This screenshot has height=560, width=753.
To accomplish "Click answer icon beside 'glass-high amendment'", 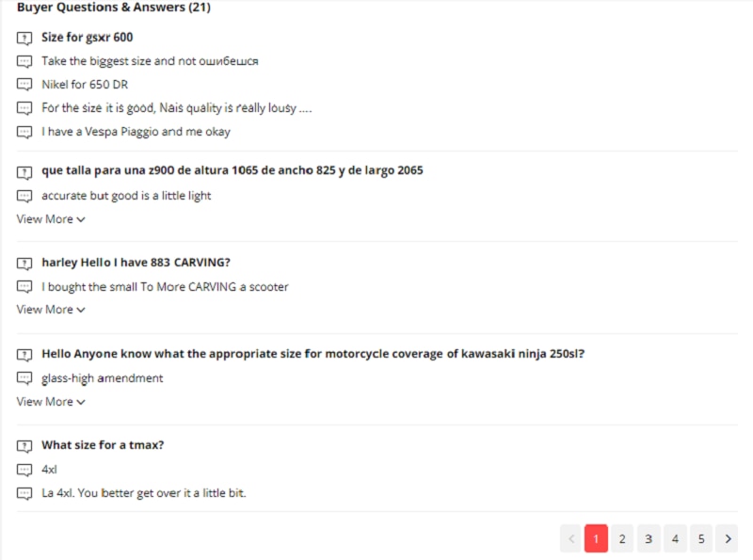I will coord(24,378).
